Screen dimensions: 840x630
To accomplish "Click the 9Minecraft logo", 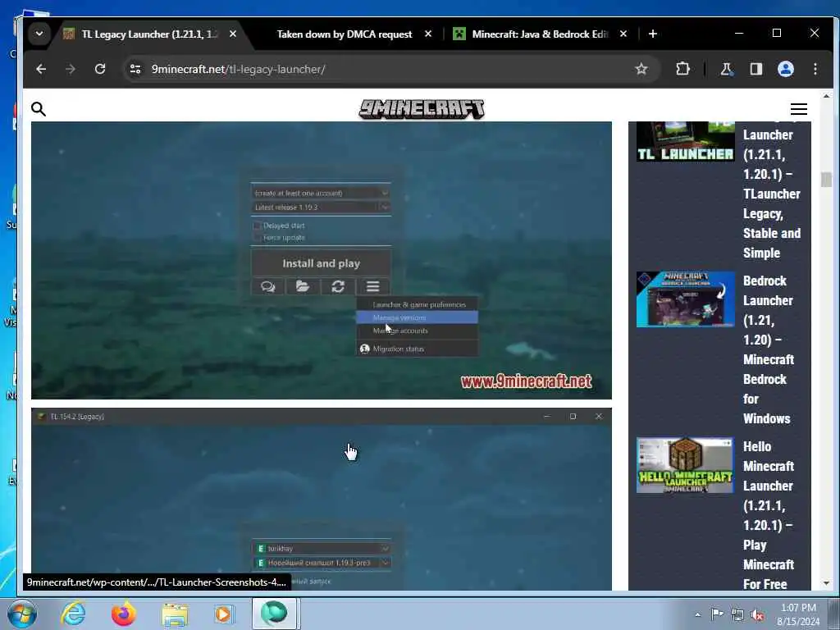I will pos(422,109).
